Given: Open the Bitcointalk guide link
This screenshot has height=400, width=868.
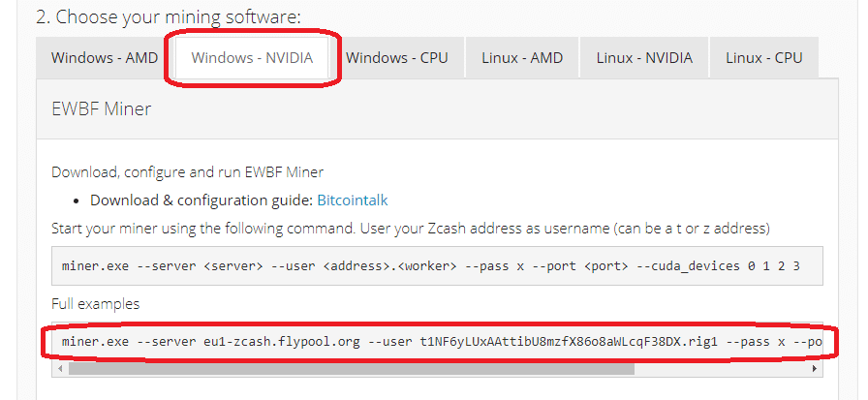Looking at the screenshot, I should pyautogui.click(x=353, y=200).
